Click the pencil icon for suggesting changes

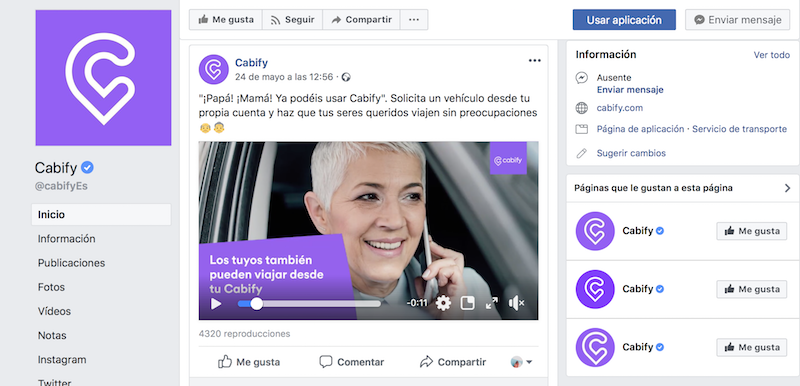(582, 153)
